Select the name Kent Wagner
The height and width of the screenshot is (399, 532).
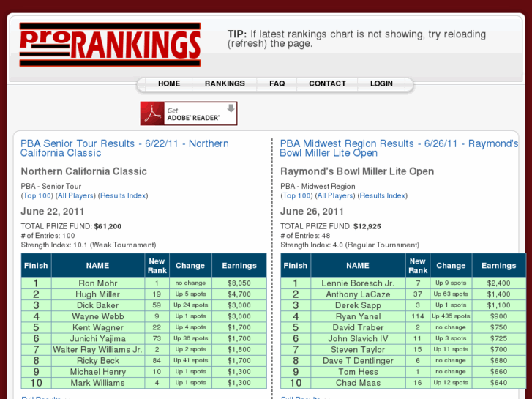coord(98,328)
